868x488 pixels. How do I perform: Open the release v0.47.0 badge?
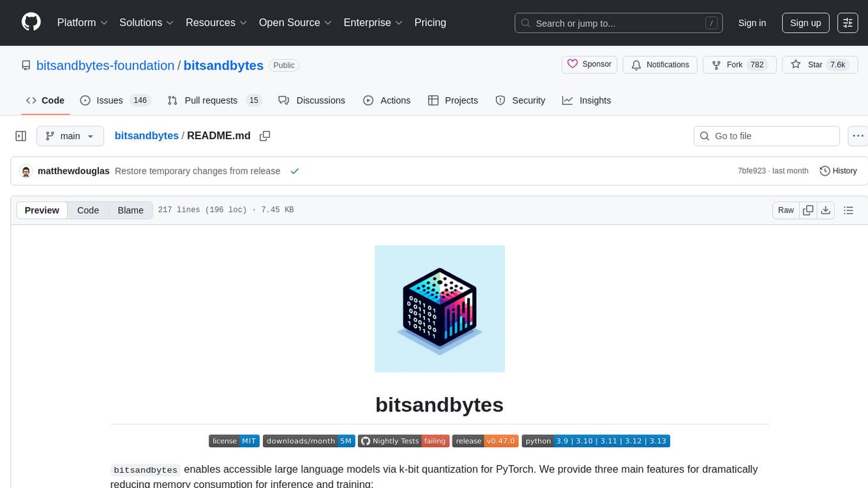(485, 441)
